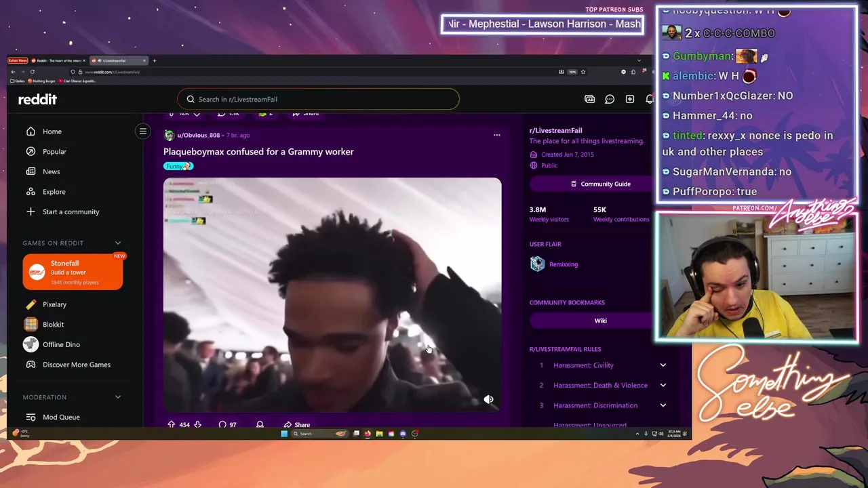Screen dimensions: 868x488
Task: Click the browser back arrow
Action: (13, 72)
